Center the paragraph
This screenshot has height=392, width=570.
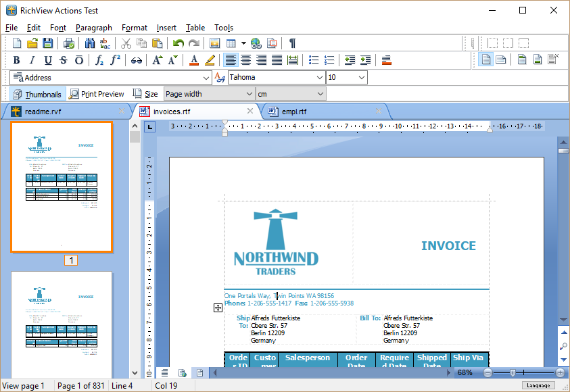[246, 60]
